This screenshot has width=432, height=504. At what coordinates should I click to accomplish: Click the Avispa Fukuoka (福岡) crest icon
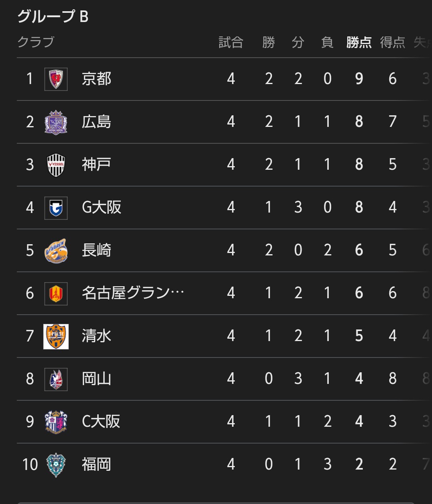click(56, 464)
